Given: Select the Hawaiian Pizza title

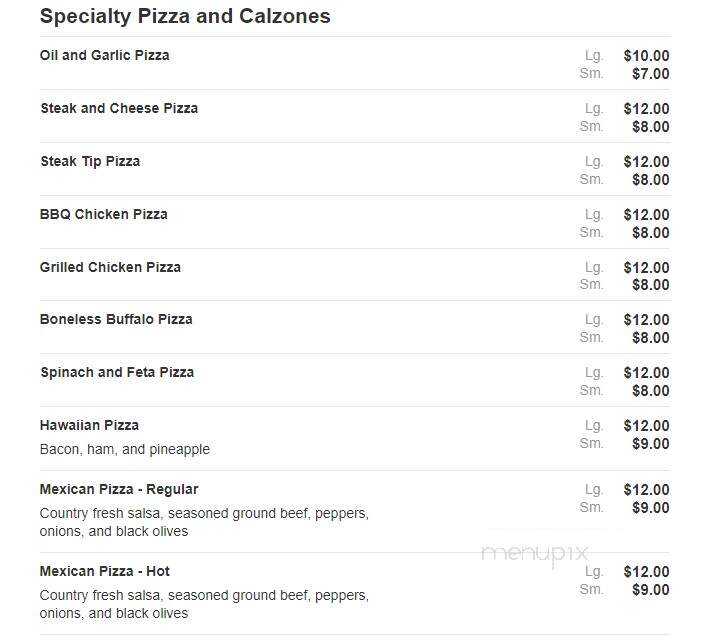Looking at the screenshot, I should 89,426.
